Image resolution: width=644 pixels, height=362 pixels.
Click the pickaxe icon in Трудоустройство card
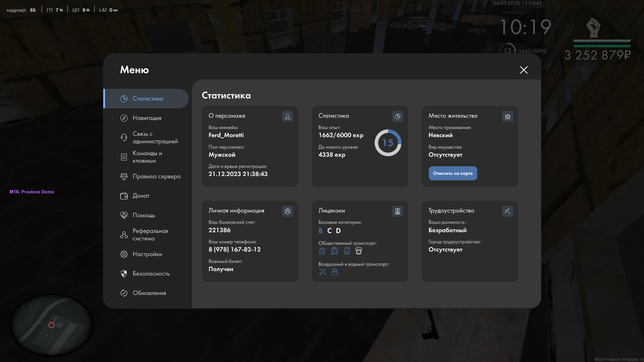(x=507, y=212)
